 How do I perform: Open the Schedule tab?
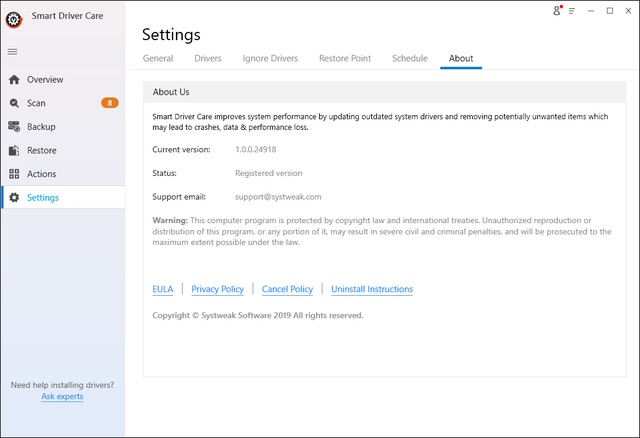(410, 58)
